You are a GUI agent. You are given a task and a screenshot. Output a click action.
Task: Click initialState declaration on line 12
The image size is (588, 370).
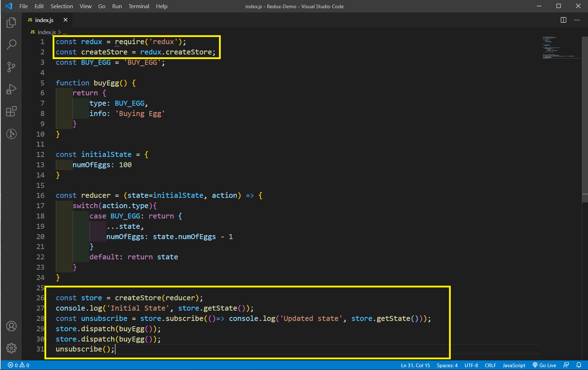tap(106, 154)
